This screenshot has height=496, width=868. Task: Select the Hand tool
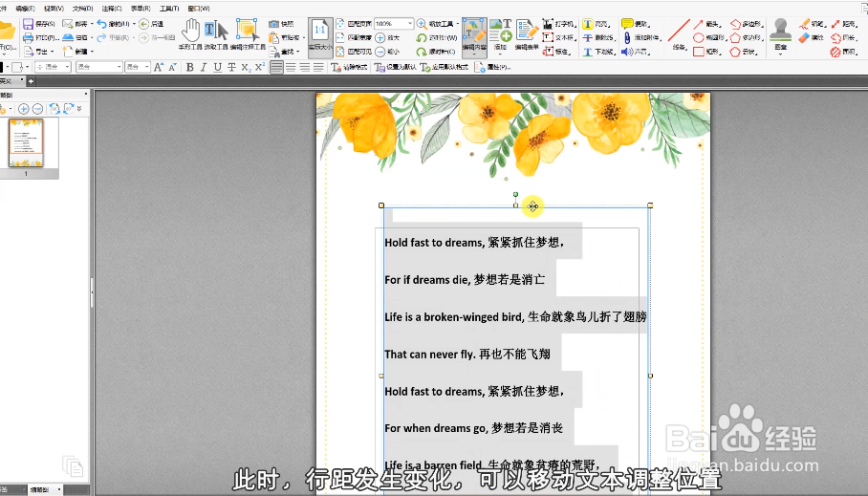[191, 34]
